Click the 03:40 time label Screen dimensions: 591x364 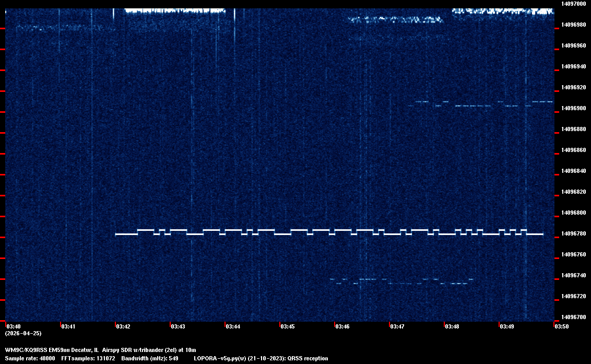point(14,326)
